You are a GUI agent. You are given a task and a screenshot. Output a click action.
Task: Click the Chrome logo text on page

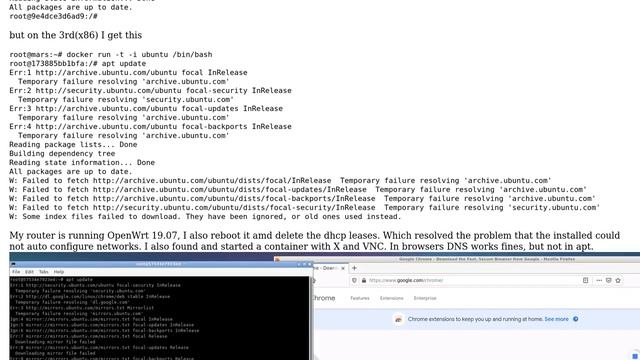(x=324, y=298)
